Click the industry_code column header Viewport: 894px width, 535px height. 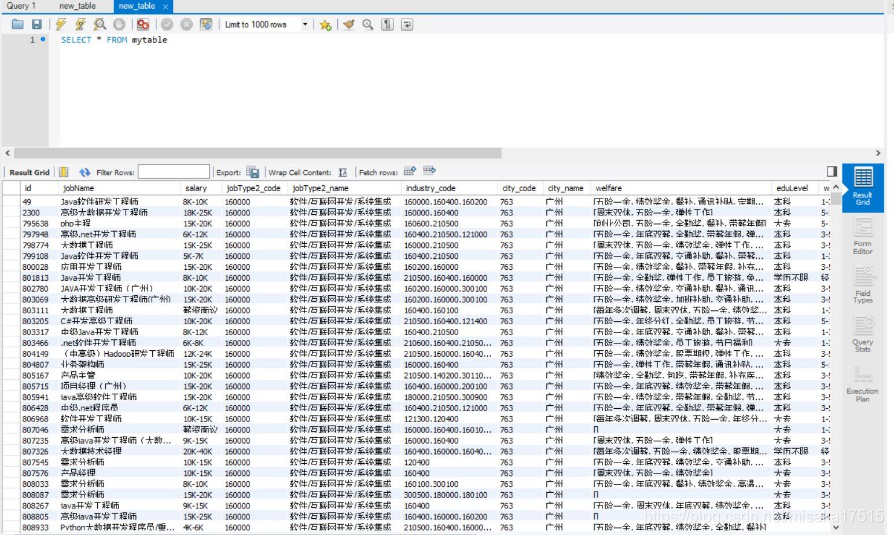click(x=449, y=188)
